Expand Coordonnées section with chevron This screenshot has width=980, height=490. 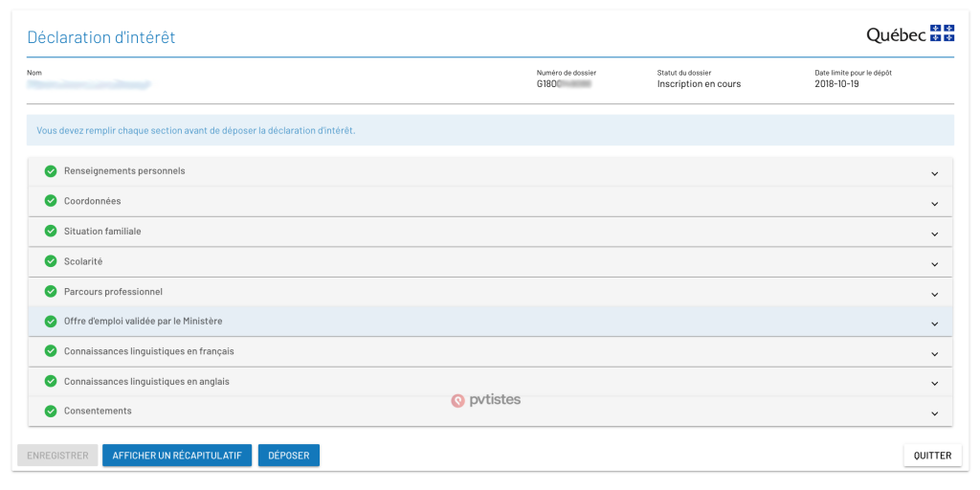click(x=934, y=203)
